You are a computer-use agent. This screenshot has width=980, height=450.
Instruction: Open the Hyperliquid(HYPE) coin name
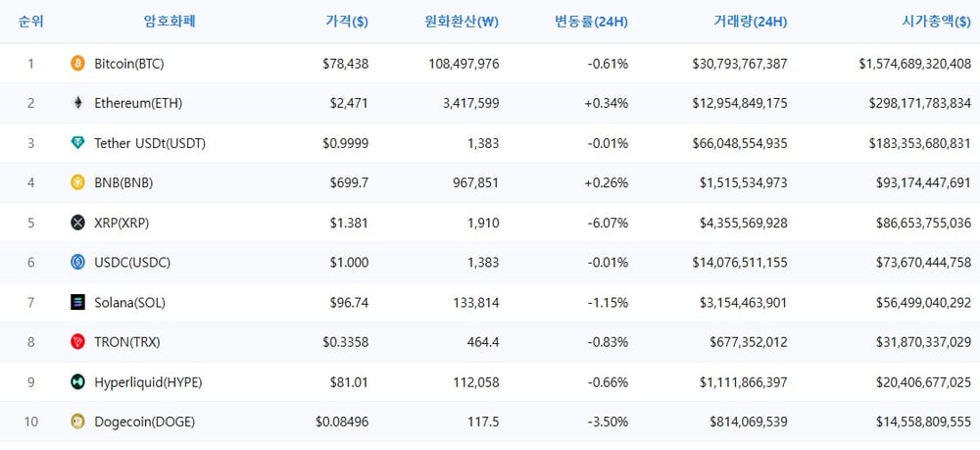[x=148, y=382]
